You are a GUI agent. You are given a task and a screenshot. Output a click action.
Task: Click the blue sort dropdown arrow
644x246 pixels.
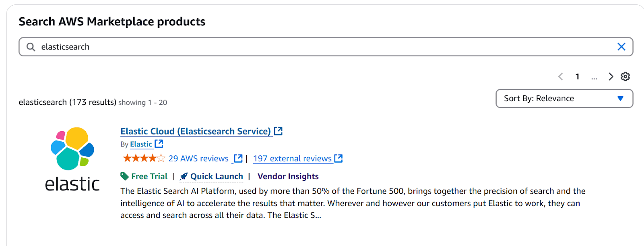pos(620,99)
